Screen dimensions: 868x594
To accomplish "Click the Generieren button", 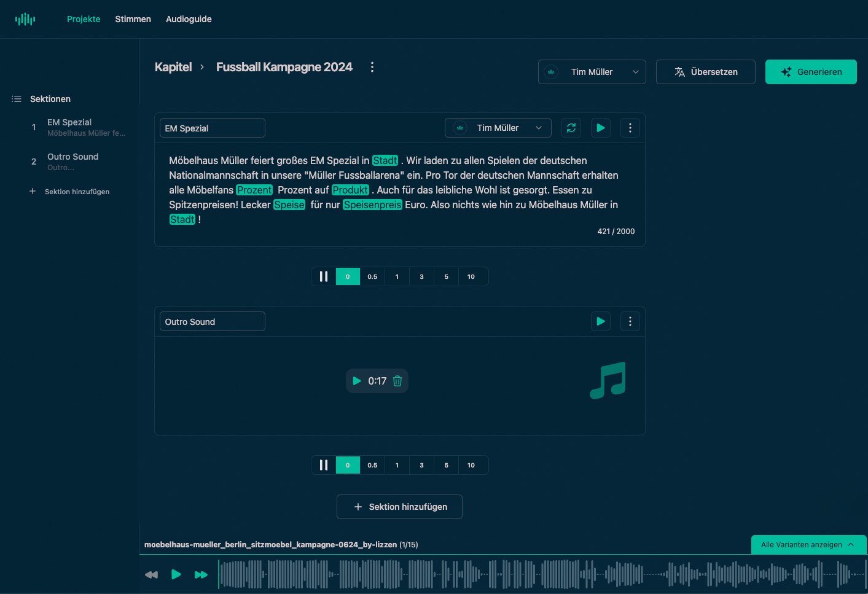I will coord(811,72).
